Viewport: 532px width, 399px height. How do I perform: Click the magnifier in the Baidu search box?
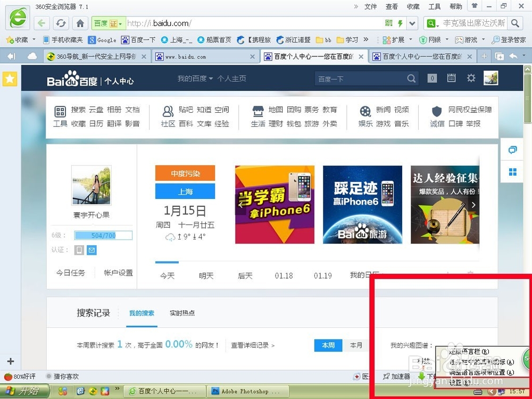[x=411, y=78]
